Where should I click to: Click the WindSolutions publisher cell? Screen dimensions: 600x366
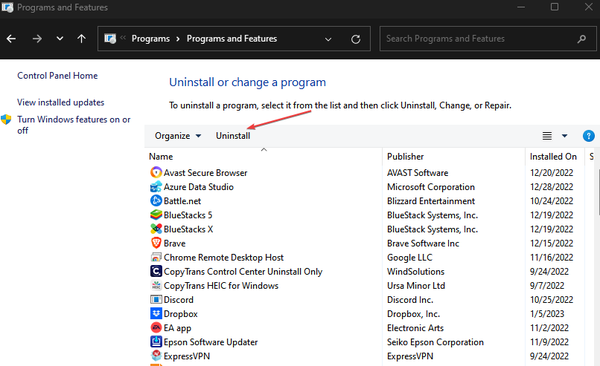416,271
